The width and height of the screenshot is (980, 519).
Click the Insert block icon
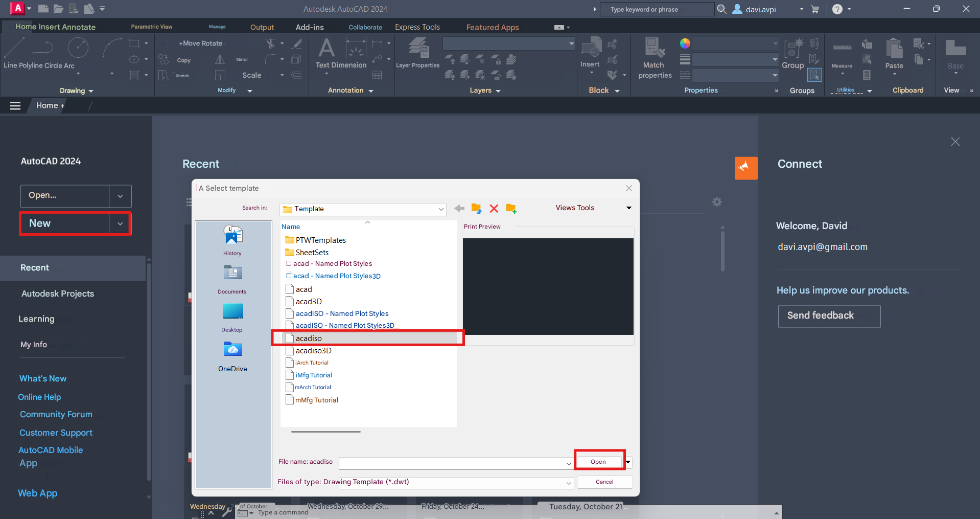[x=592, y=47]
